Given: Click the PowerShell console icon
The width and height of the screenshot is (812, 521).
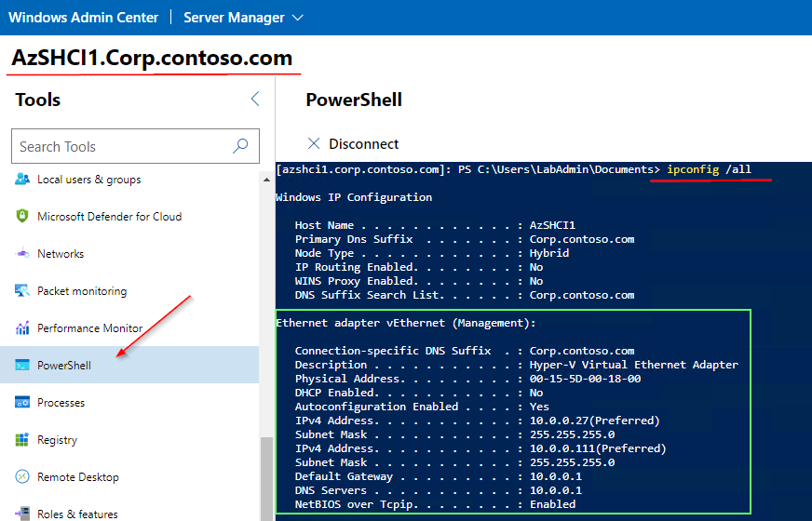Looking at the screenshot, I should (x=22, y=365).
